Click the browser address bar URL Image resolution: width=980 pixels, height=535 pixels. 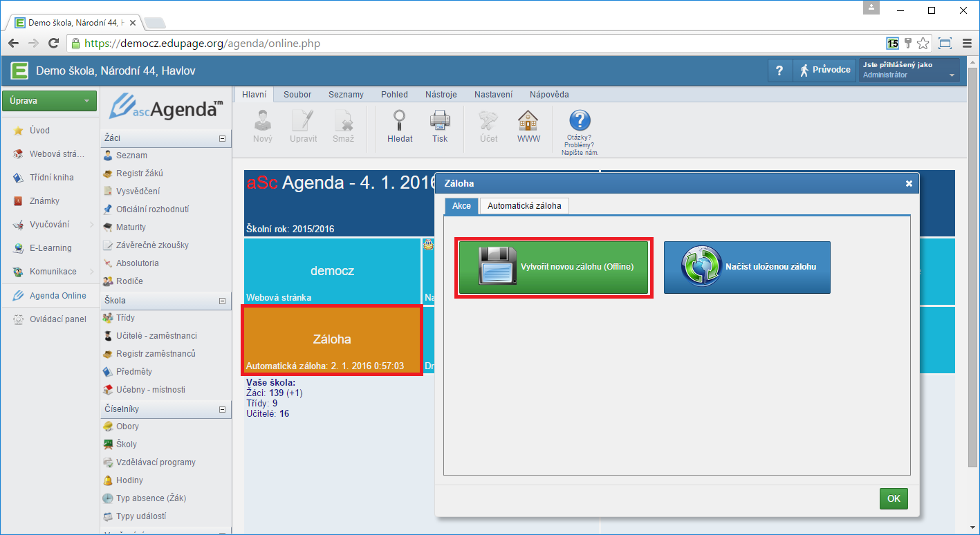(202, 44)
